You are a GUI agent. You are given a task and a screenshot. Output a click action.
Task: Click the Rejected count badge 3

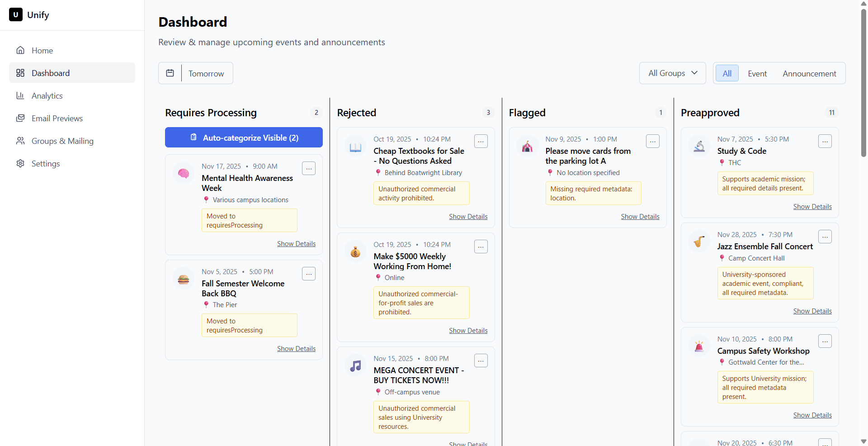click(x=488, y=112)
